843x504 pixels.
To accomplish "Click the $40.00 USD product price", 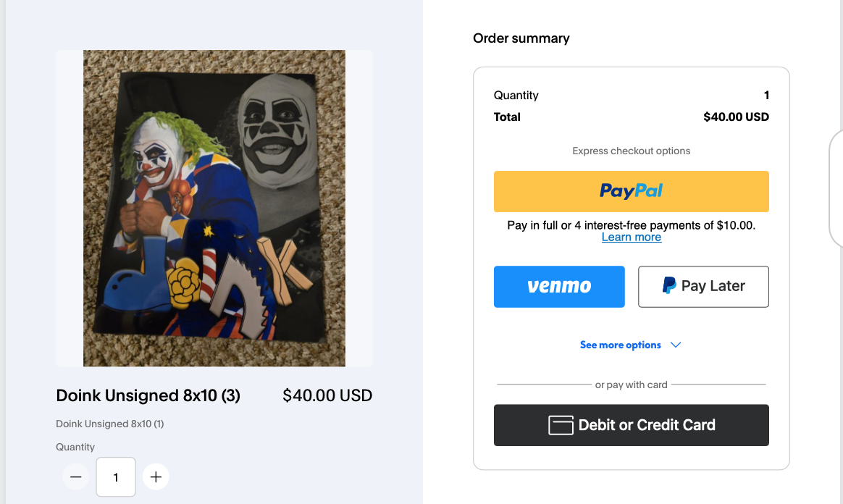I will tap(327, 395).
